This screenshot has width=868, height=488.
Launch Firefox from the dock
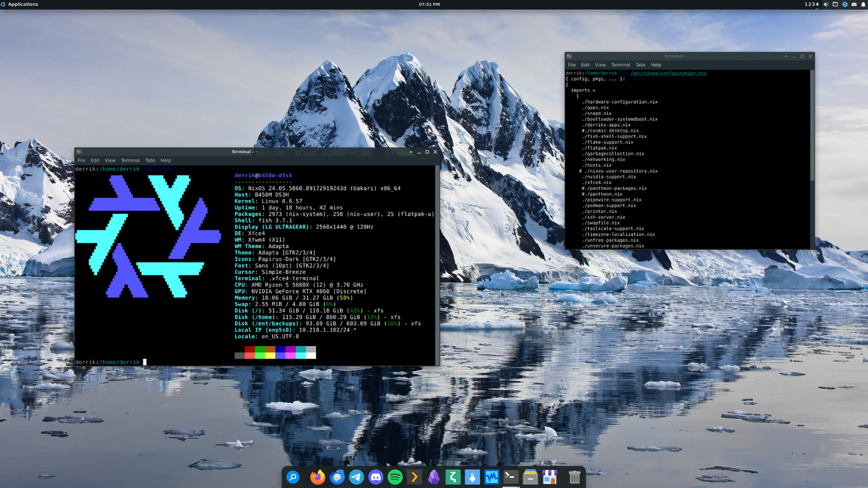coord(317,477)
